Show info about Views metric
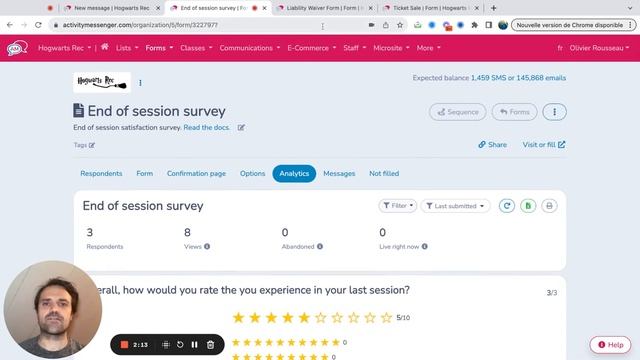The height and width of the screenshot is (360, 640). click(x=207, y=247)
